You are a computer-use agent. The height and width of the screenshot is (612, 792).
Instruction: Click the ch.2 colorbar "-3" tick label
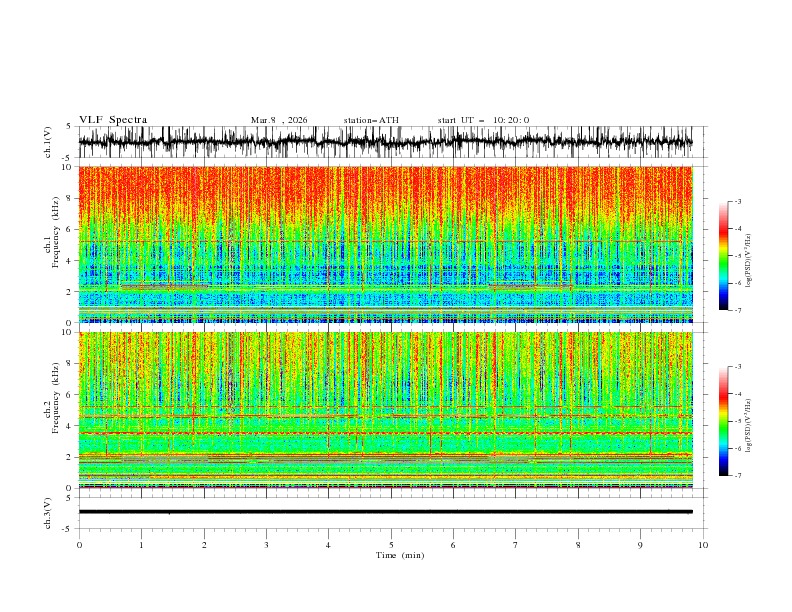point(738,367)
